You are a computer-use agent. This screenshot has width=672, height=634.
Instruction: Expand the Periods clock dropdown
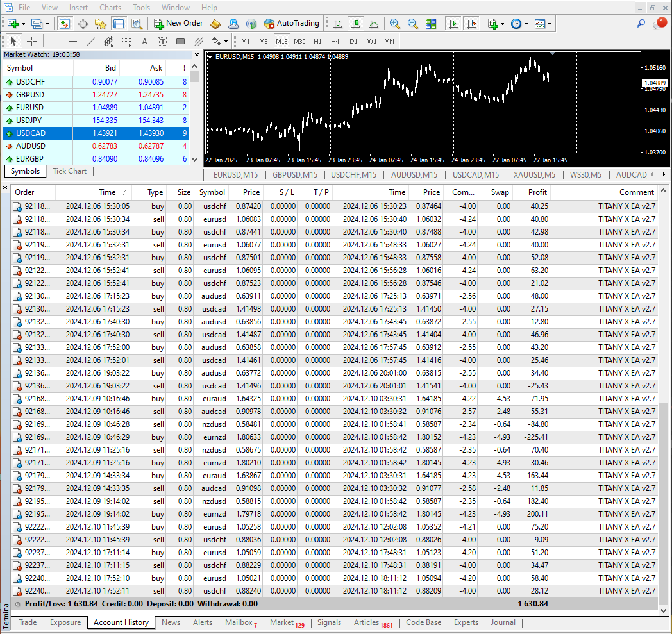coord(526,24)
